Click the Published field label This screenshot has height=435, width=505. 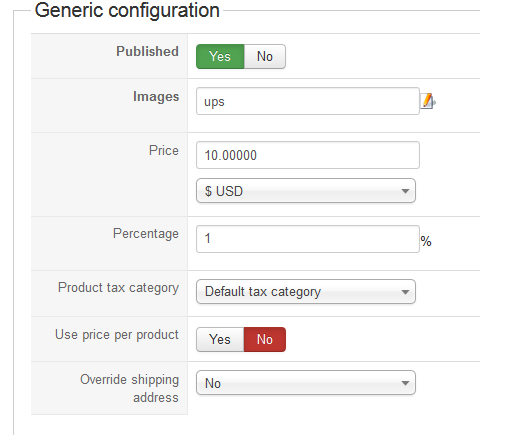(x=147, y=51)
